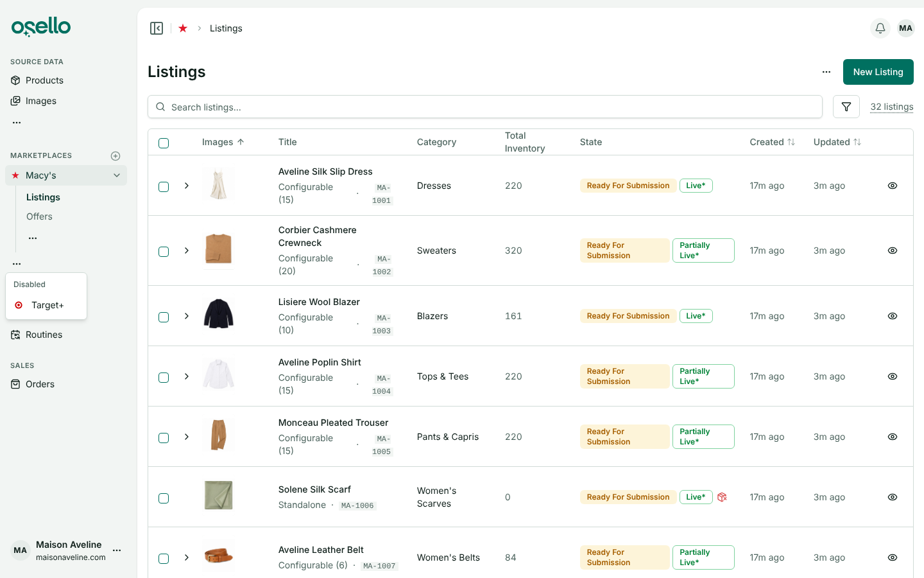Sort by the Updated column arrows

click(857, 142)
